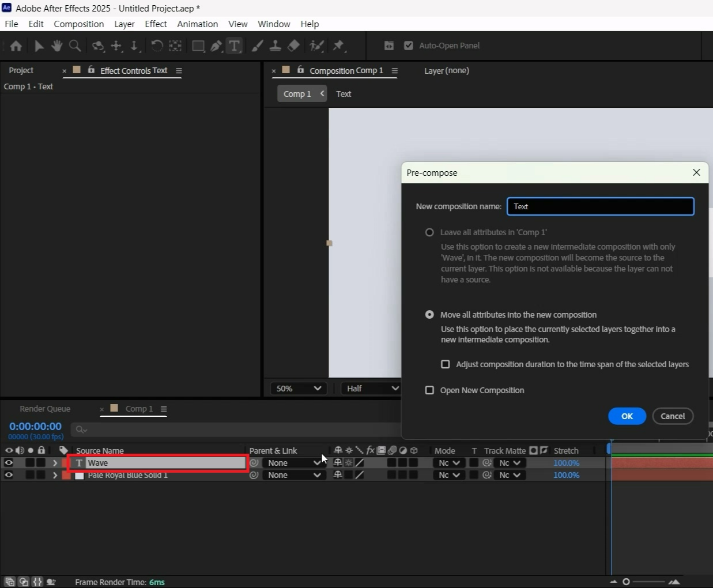Click the Motion Blur switch in status bar icons
Screen dimensions: 713x588
392,450
